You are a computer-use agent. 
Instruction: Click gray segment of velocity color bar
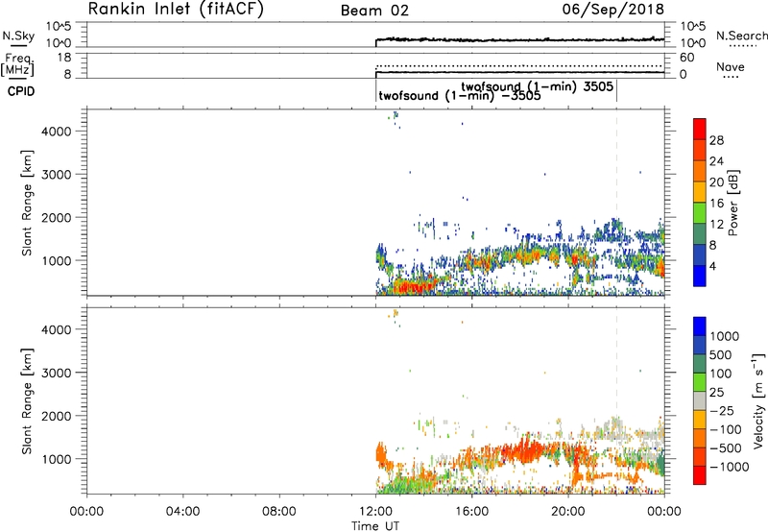click(700, 400)
